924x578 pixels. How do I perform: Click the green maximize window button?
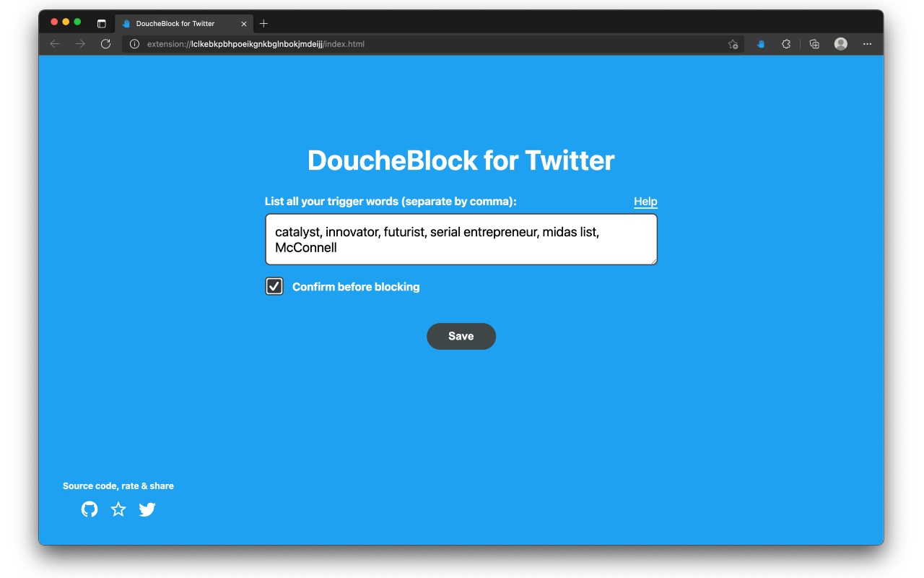coord(77,22)
